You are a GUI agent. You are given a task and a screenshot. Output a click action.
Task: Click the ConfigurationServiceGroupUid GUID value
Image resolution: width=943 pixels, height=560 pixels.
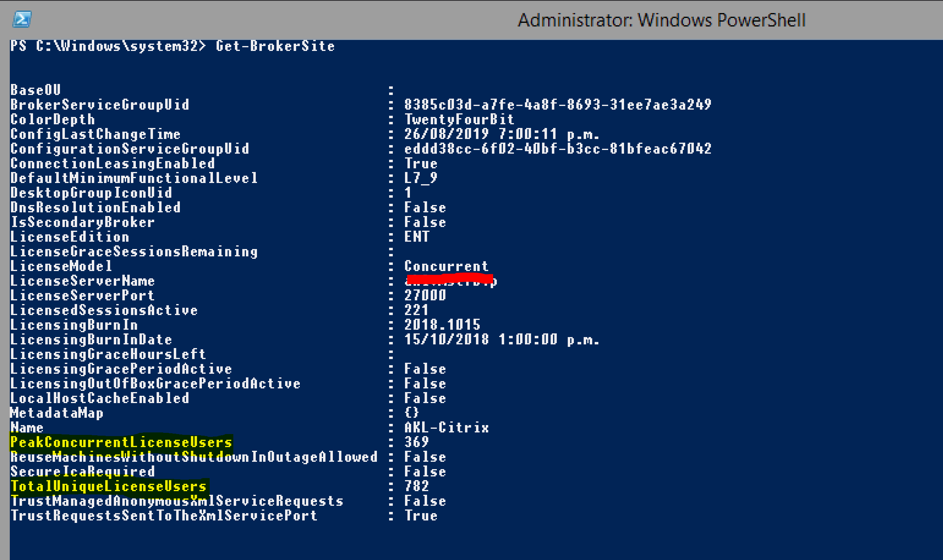[x=558, y=149]
